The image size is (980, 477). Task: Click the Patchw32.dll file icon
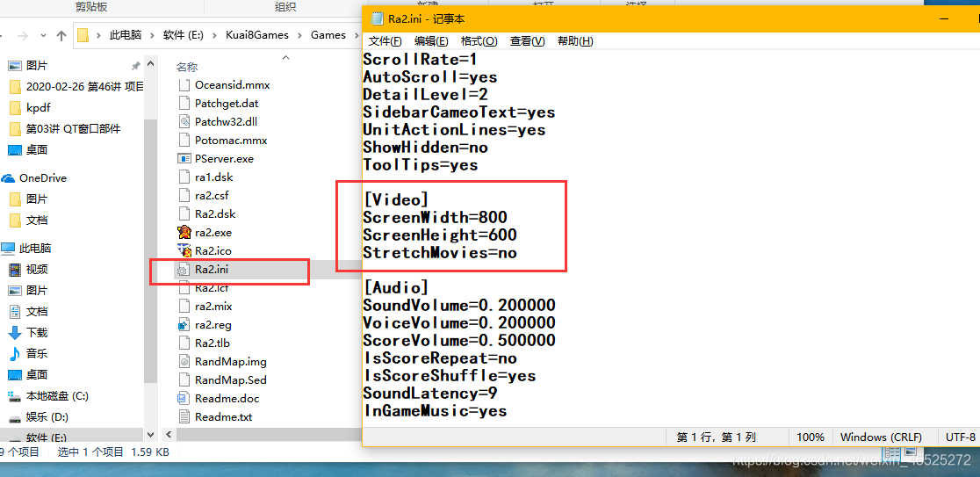click(184, 121)
